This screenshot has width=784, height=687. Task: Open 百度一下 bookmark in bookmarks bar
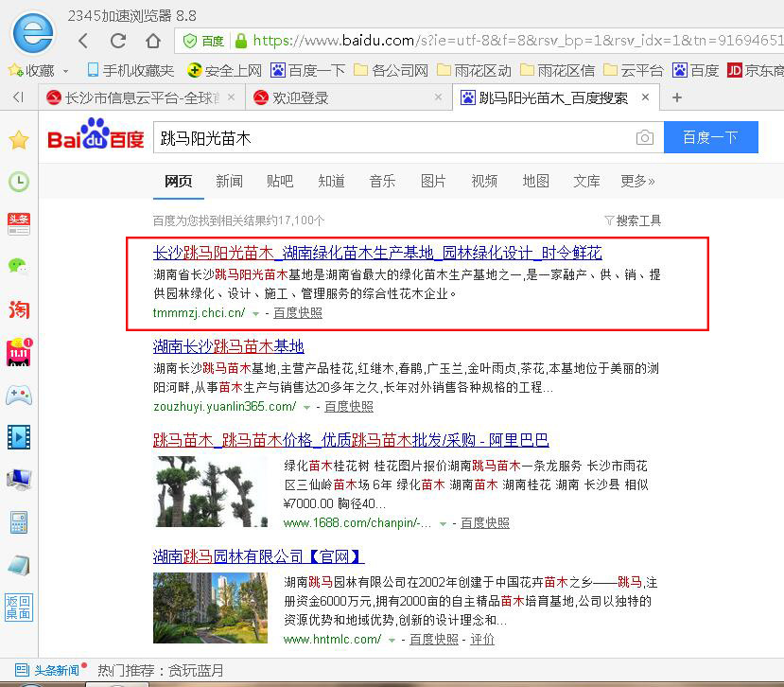pyautogui.click(x=308, y=71)
